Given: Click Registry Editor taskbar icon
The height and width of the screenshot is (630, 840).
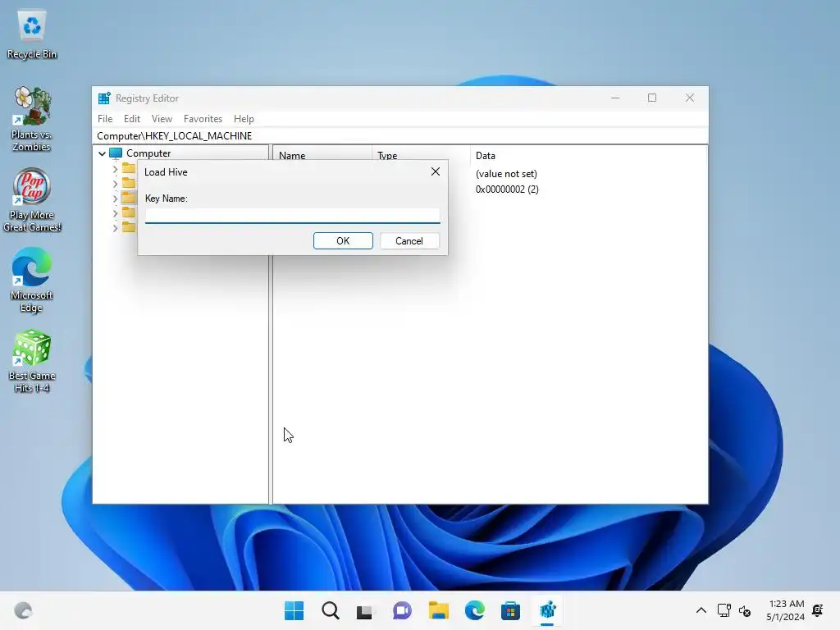Looking at the screenshot, I should 547,610.
